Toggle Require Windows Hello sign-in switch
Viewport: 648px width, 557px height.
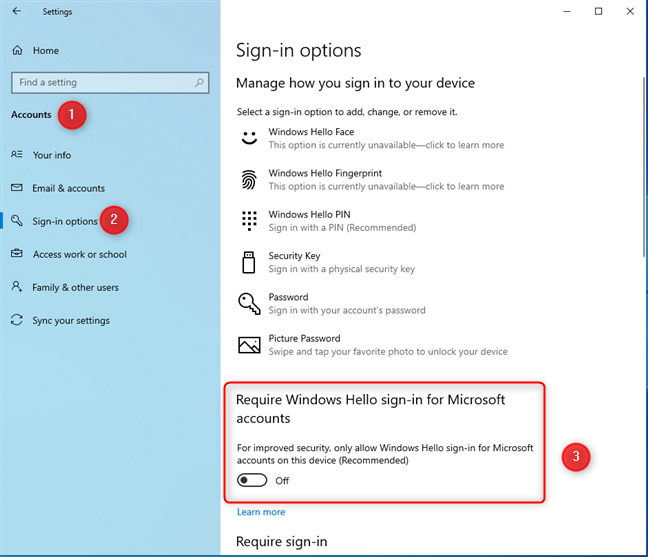252,480
